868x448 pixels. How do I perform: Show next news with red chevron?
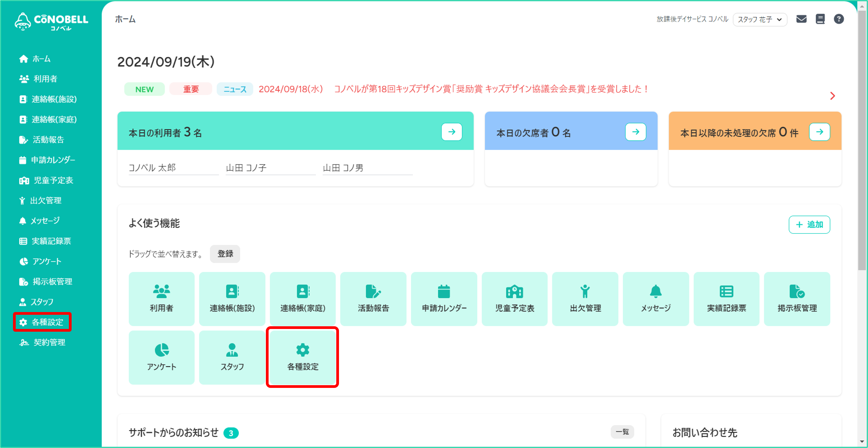point(833,96)
